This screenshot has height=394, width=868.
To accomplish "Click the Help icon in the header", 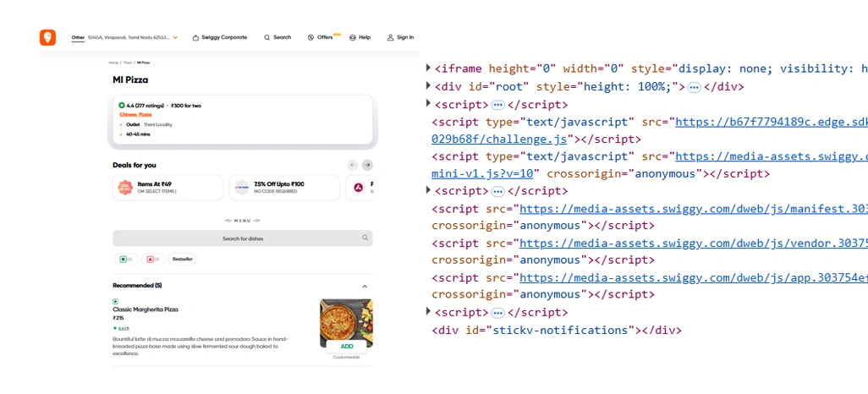I will [x=353, y=37].
